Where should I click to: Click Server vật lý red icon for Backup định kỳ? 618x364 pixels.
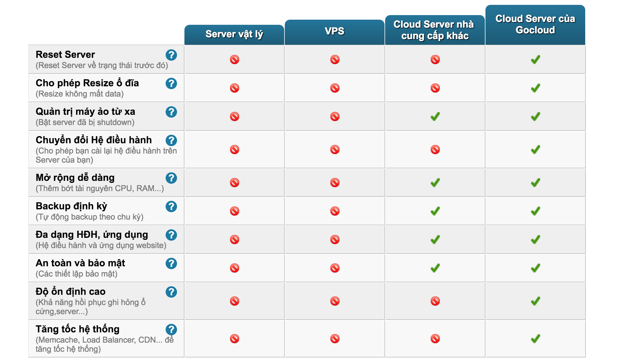pos(235,211)
